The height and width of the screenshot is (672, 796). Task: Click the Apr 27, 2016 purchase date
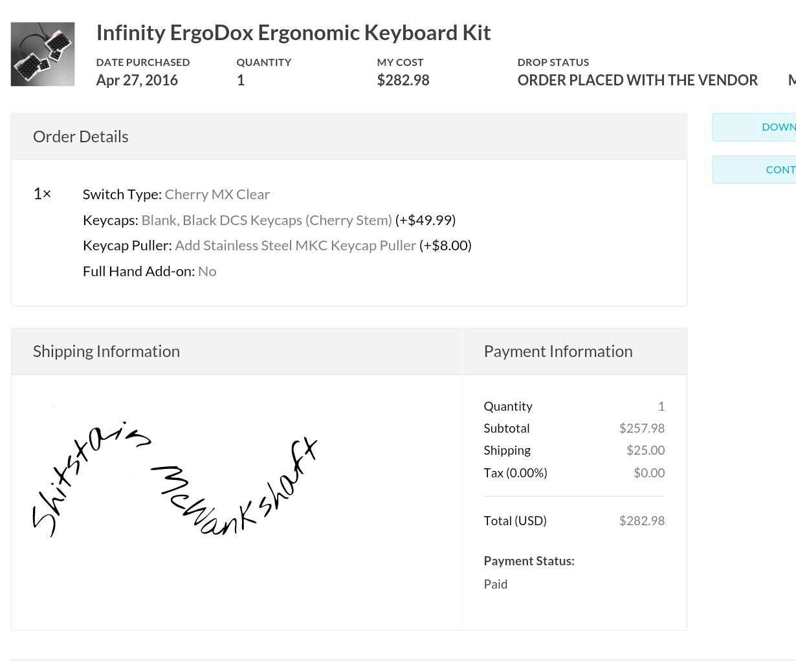(x=137, y=81)
